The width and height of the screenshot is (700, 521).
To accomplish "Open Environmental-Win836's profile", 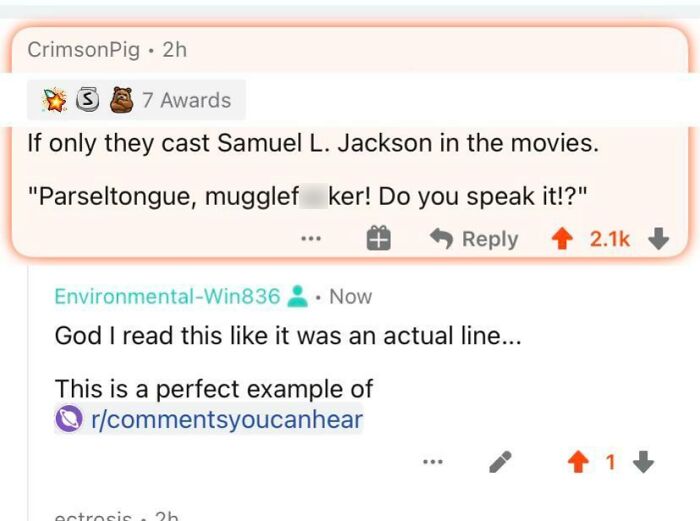I will 167,296.
